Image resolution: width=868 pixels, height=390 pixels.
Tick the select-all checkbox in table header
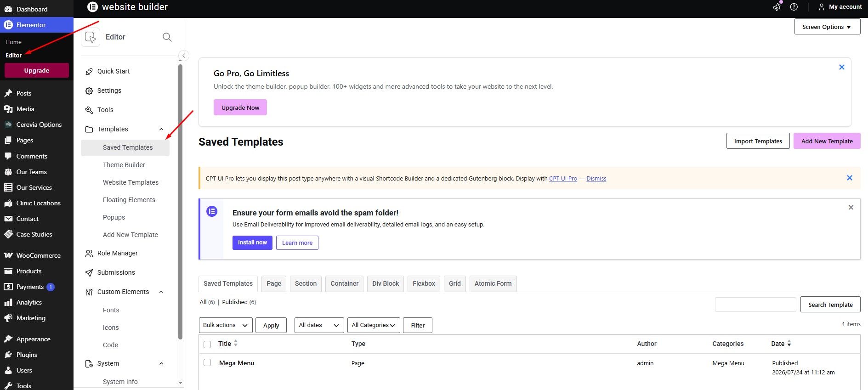coord(207,344)
